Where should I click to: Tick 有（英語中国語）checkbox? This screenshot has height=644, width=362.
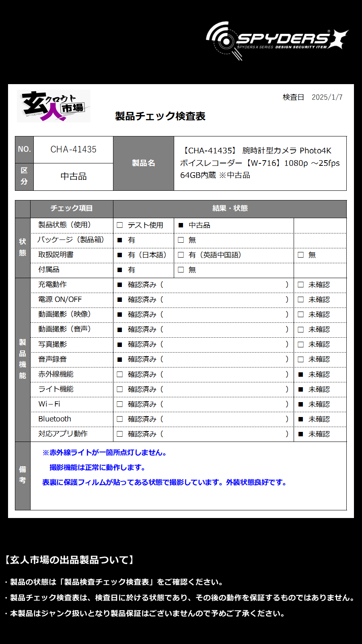point(181,255)
